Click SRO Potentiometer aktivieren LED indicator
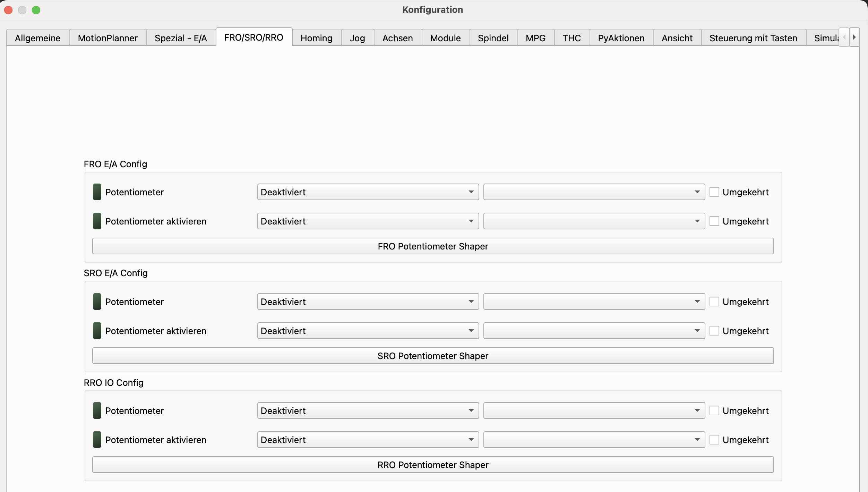This screenshot has width=868, height=492. click(97, 331)
